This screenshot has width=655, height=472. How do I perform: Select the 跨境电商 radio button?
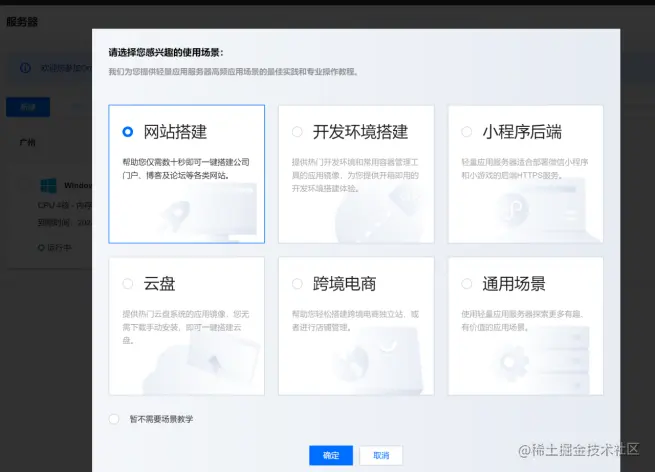coord(297,284)
